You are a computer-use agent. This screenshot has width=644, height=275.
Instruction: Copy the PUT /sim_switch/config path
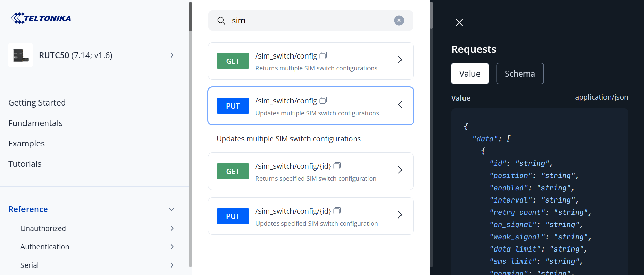point(323,100)
